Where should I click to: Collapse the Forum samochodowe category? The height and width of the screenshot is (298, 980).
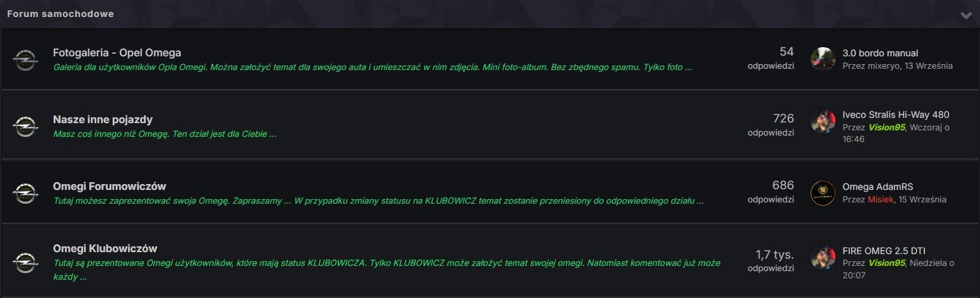[x=966, y=15]
